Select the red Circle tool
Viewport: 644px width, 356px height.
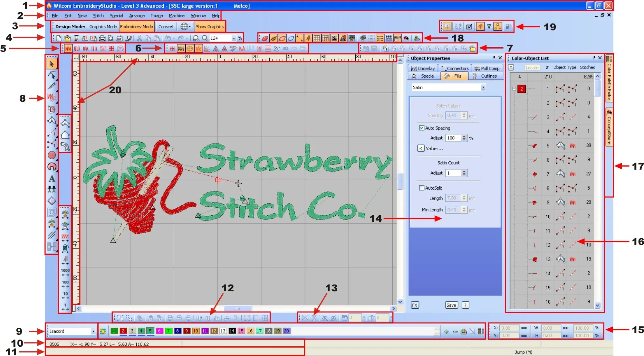coord(52,155)
